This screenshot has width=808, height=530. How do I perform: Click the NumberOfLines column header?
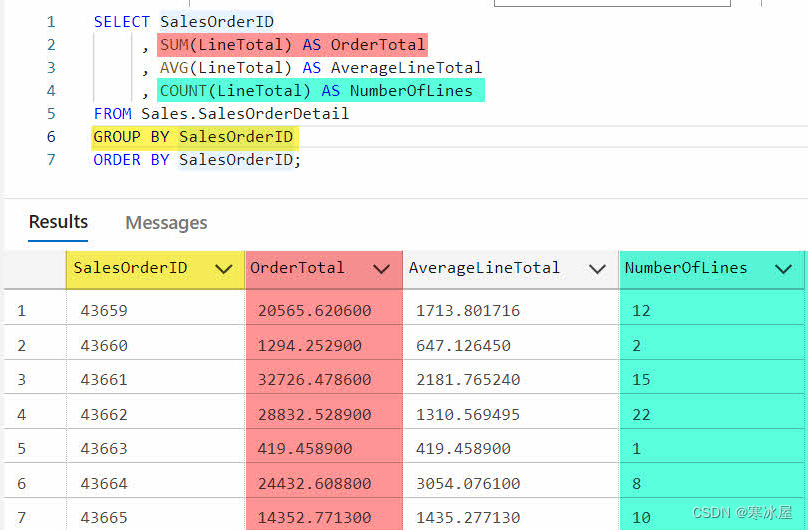point(712,269)
